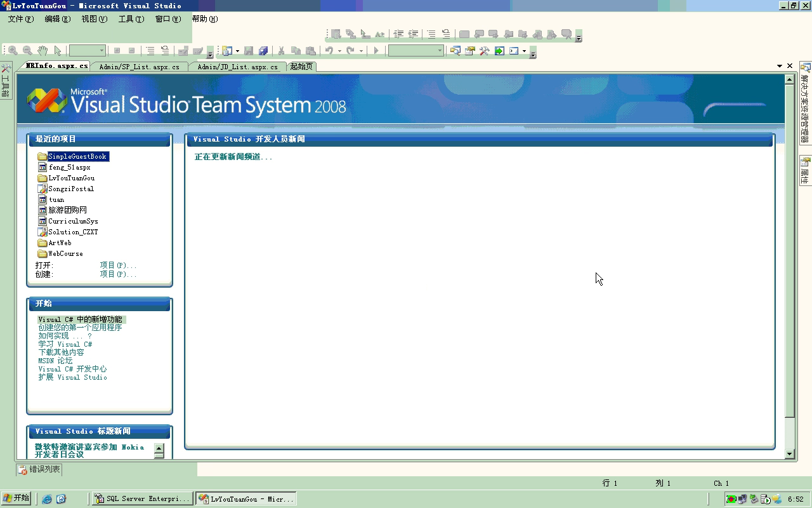This screenshot has height=508, width=812.
Task: Open recent project CurriculumSys
Action: click(73, 221)
